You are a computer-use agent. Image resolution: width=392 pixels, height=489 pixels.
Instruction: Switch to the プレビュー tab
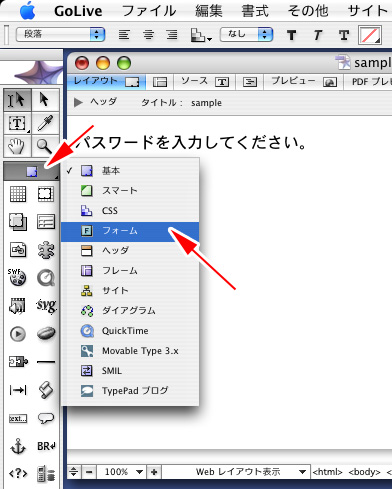[304, 82]
